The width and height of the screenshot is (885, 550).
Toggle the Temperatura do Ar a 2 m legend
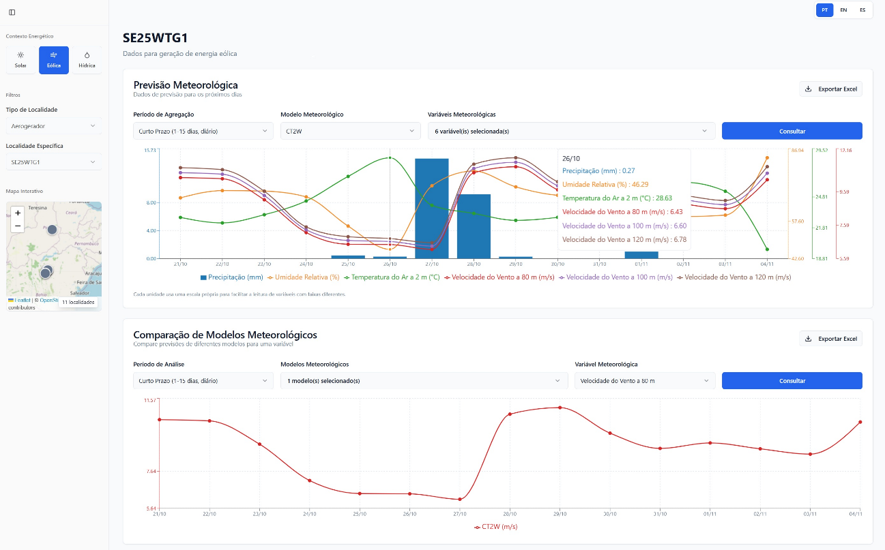click(x=392, y=277)
